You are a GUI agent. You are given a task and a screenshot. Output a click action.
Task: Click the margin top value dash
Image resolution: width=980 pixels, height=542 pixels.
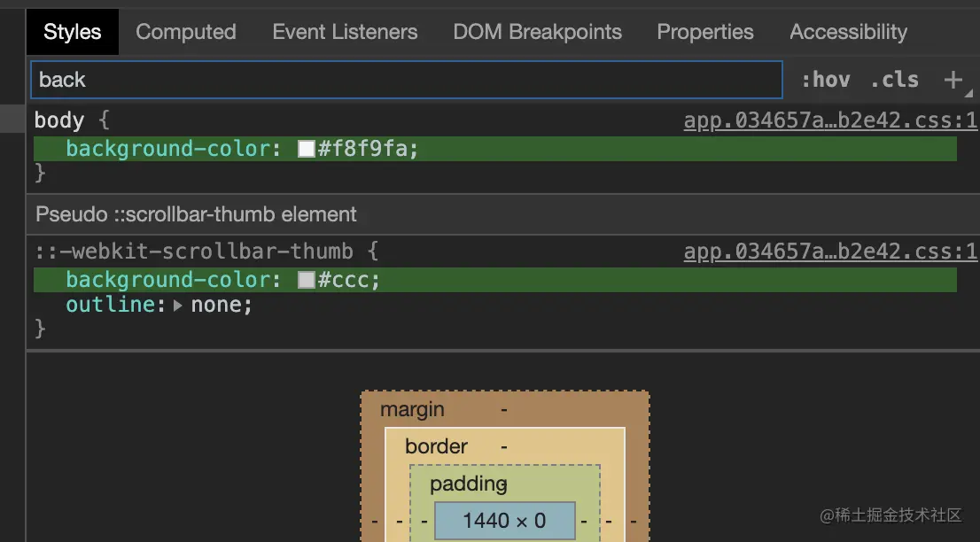[504, 410]
